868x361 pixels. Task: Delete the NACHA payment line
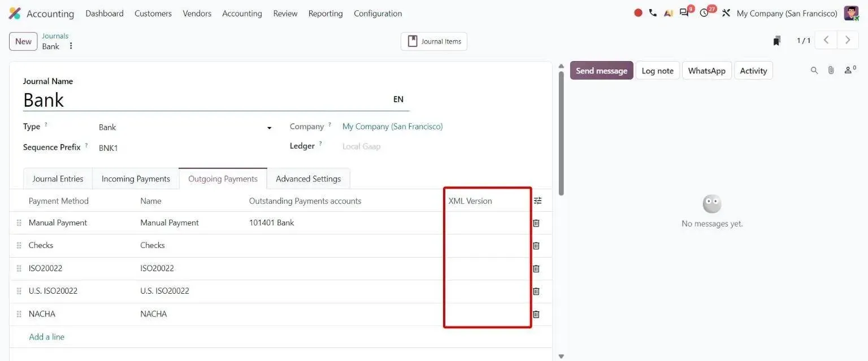pos(536,314)
